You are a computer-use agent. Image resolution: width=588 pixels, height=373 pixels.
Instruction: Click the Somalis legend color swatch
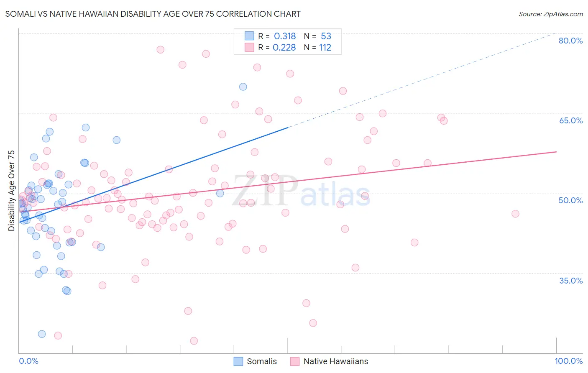238,361
